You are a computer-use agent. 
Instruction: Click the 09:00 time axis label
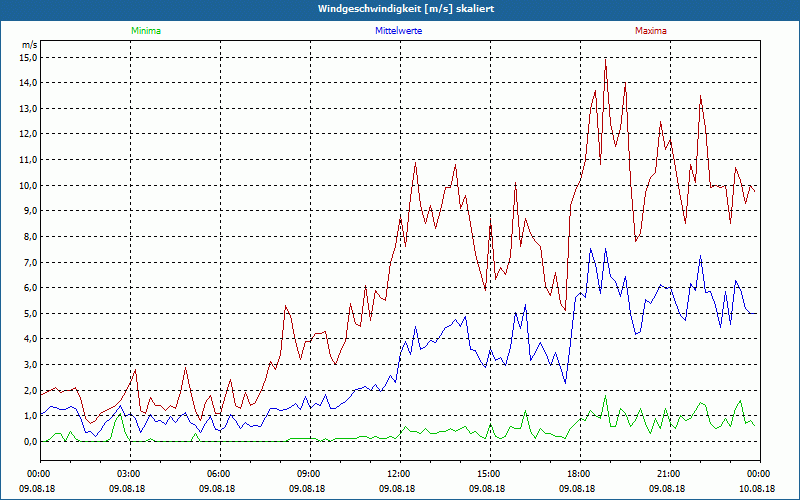point(310,474)
